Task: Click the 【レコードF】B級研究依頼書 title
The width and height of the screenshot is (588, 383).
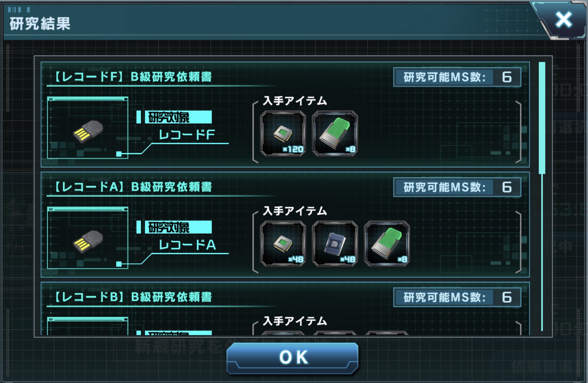Action: pyautogui.click(x=133, y=77)
